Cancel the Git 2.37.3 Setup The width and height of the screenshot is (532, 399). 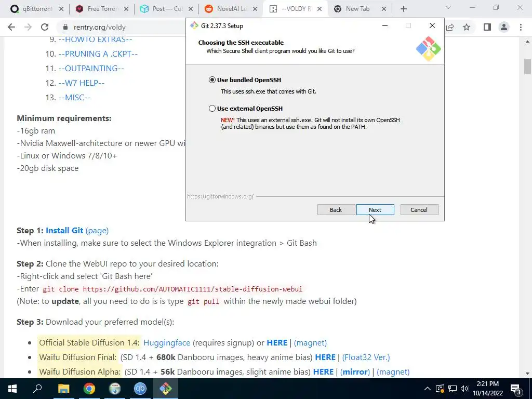(419, 210)
